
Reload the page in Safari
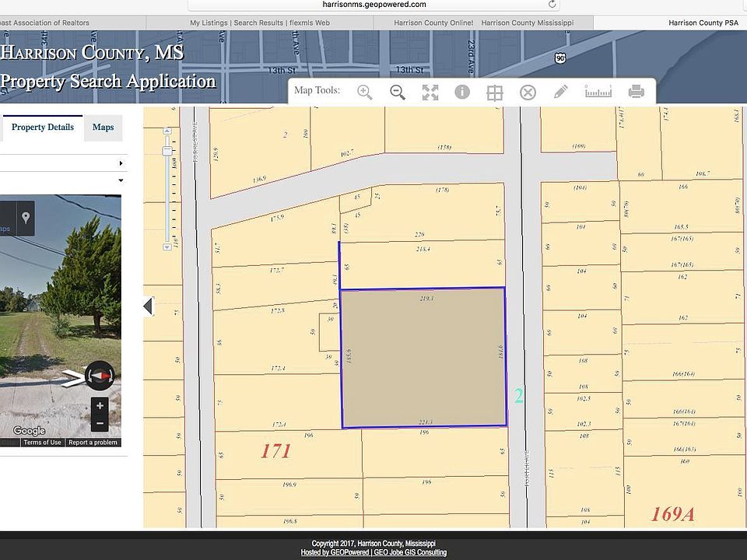click(552, 5)
